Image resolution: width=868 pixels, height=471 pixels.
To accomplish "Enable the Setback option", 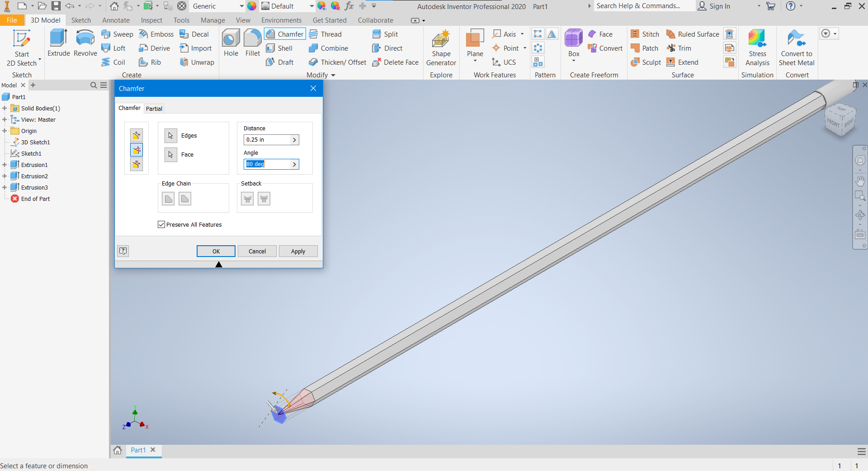I will tap(247, 199).
